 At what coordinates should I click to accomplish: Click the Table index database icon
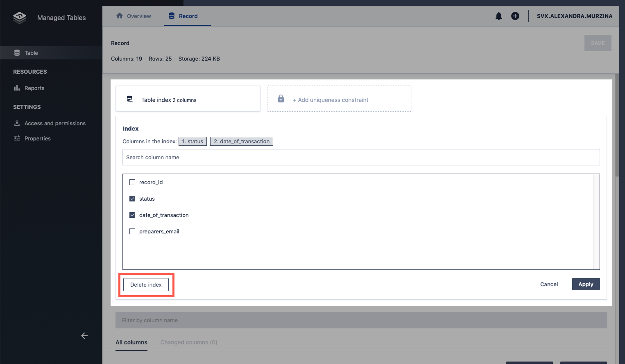click(x=130, y=99)
